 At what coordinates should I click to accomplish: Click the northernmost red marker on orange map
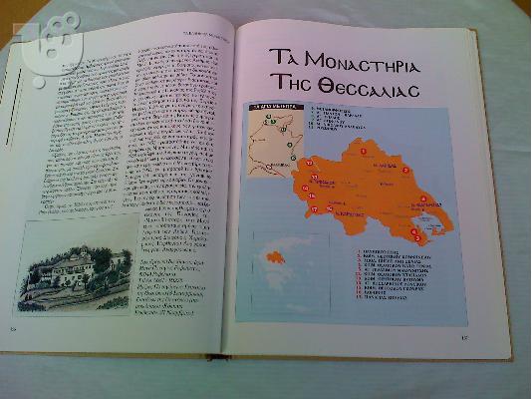click(364, 152)
